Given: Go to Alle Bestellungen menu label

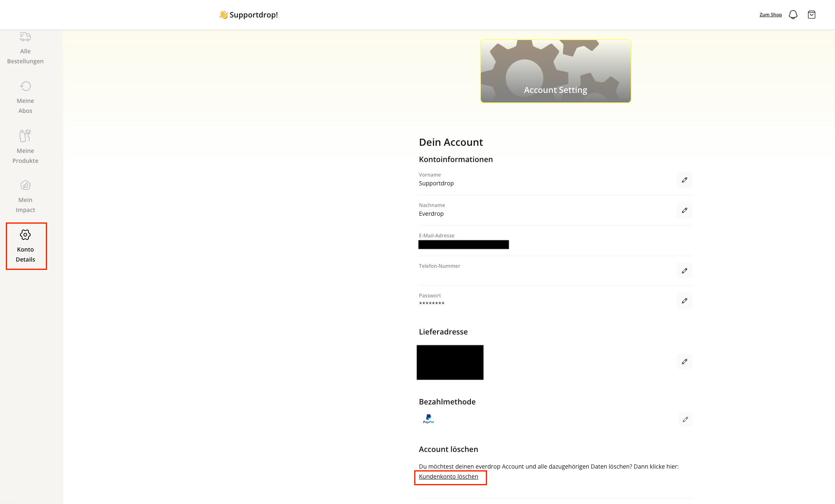Looking at the screenshot, I should 25,56.
